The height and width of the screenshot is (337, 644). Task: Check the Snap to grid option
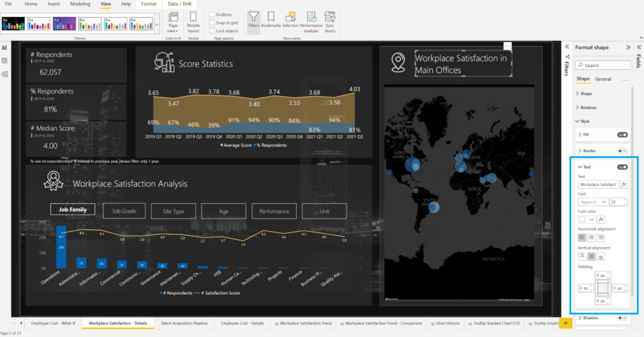coord(211,23)
